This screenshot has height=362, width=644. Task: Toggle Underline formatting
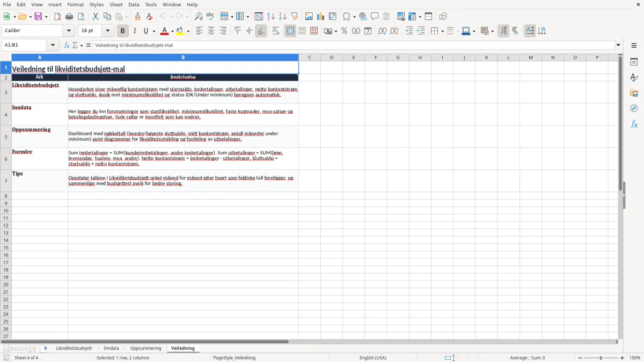(x=146, y=31)
